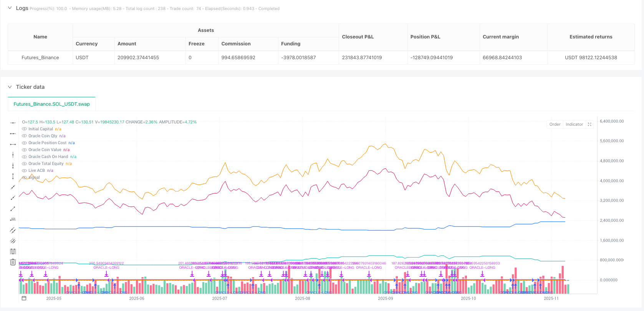Click the Estimated returns column header
Viewport: 644px width, 311px height.
[x=591, y=37]
